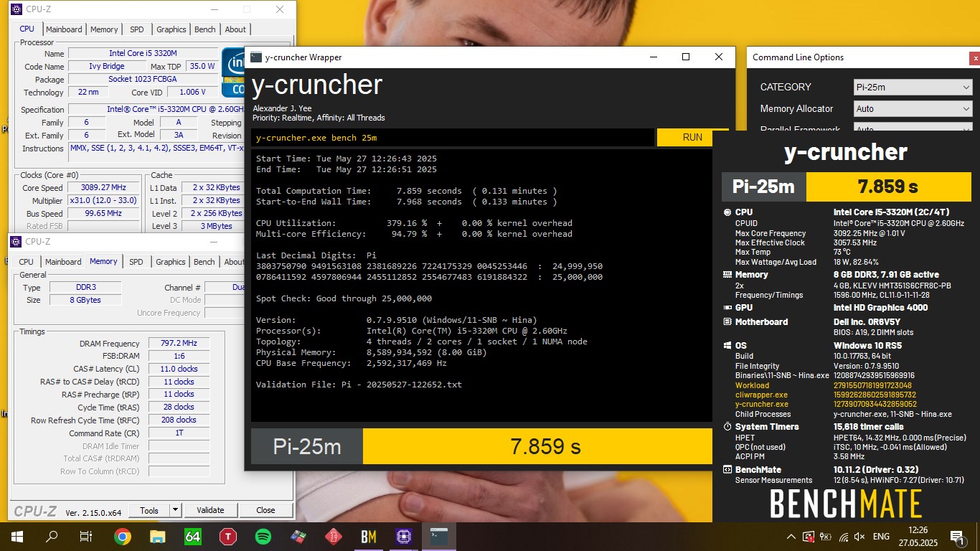Show hidden system tray icons

click(791, 537)
